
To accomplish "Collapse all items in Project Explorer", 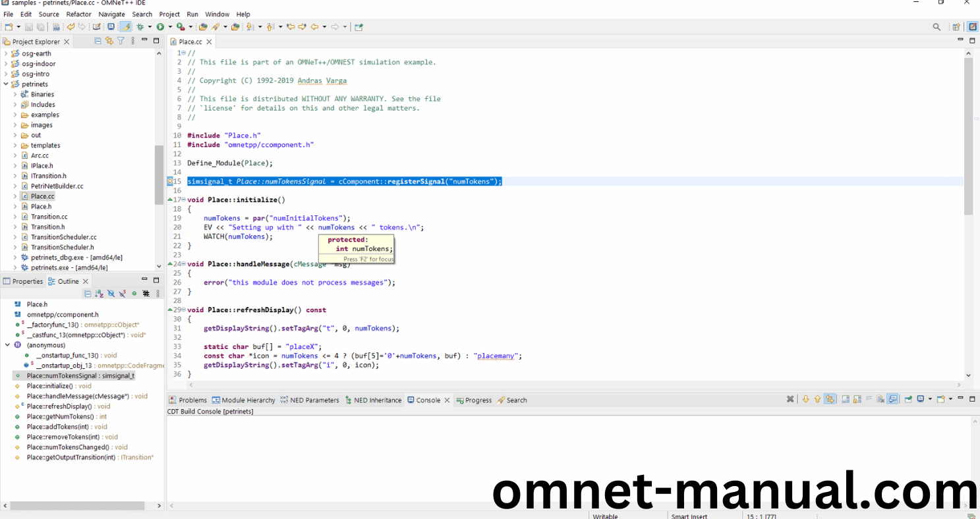I will coord(98,41).
